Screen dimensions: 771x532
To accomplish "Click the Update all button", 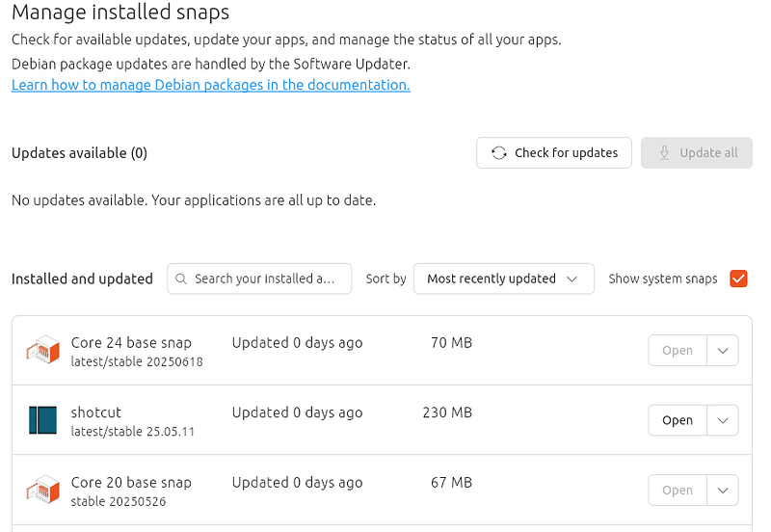I will [x=697, y=152].
